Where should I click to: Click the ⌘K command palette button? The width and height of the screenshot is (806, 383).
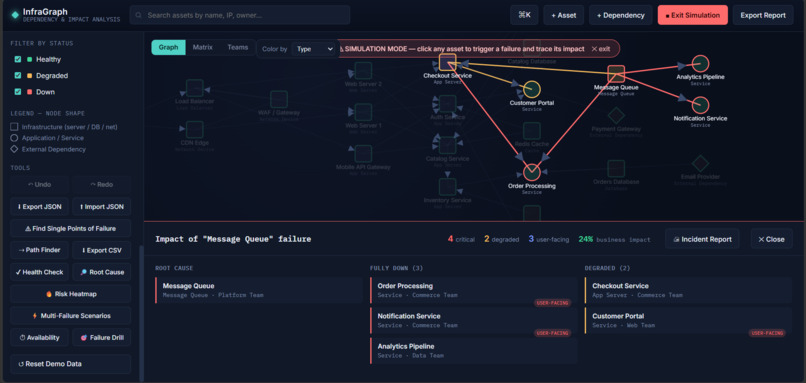point(524,15)
